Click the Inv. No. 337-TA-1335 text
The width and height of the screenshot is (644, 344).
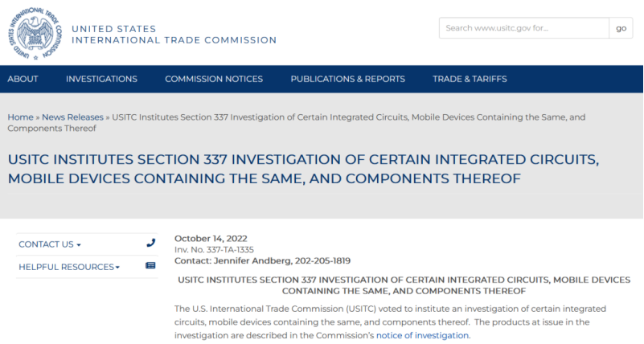pos(216,249)
